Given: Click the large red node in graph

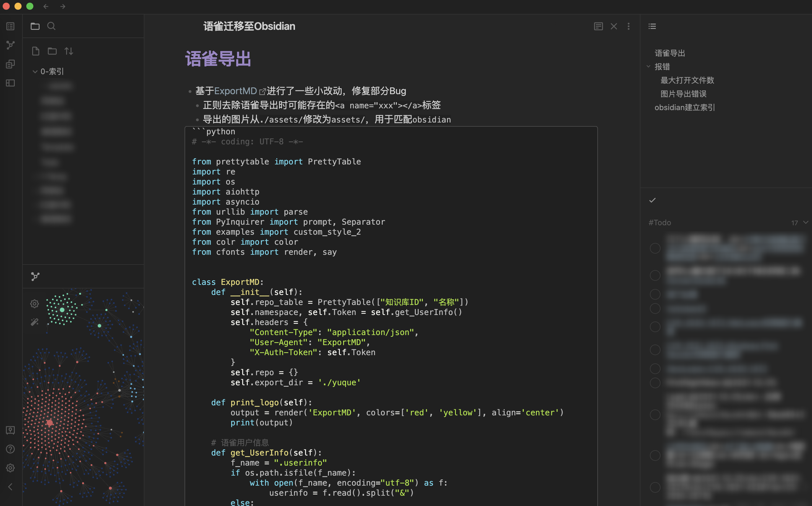Looking at the screenshot, I should [x=50, y=423].
